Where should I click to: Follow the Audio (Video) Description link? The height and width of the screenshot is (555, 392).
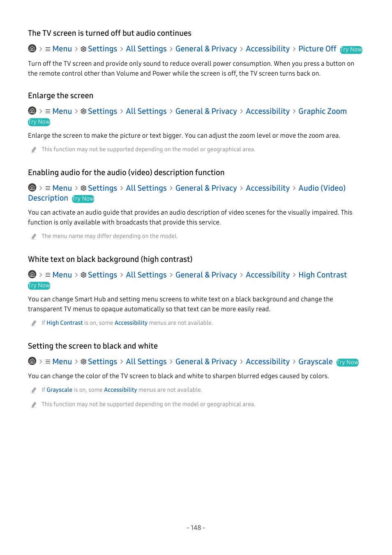click(x=322, y=188)
